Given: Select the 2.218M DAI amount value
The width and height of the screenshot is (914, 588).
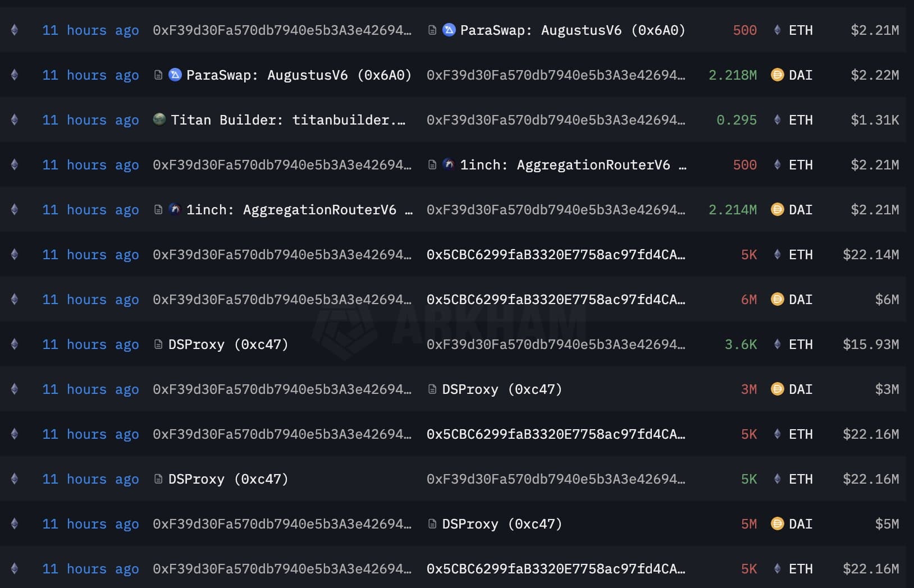Looking at the screenshot, I should (x=733, y=75).
